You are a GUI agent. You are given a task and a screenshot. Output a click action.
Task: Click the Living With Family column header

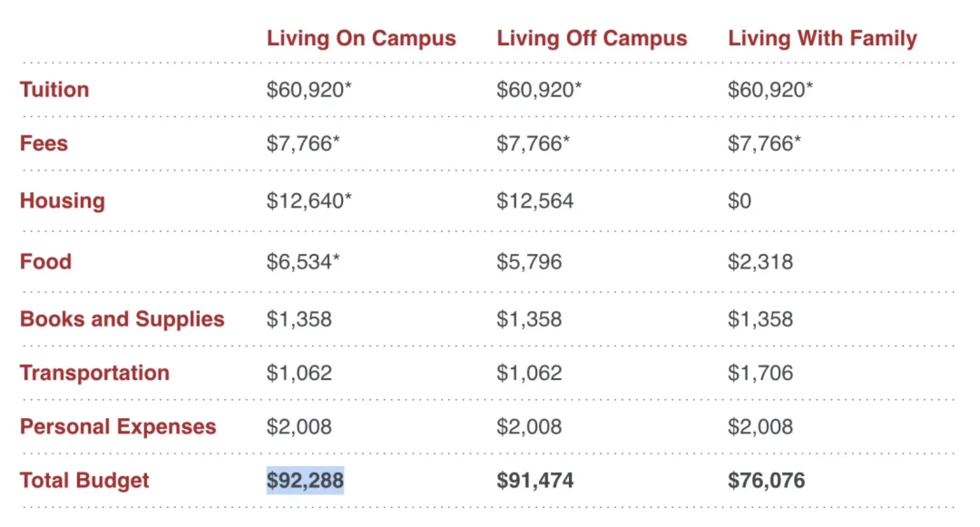click(822, 38)
